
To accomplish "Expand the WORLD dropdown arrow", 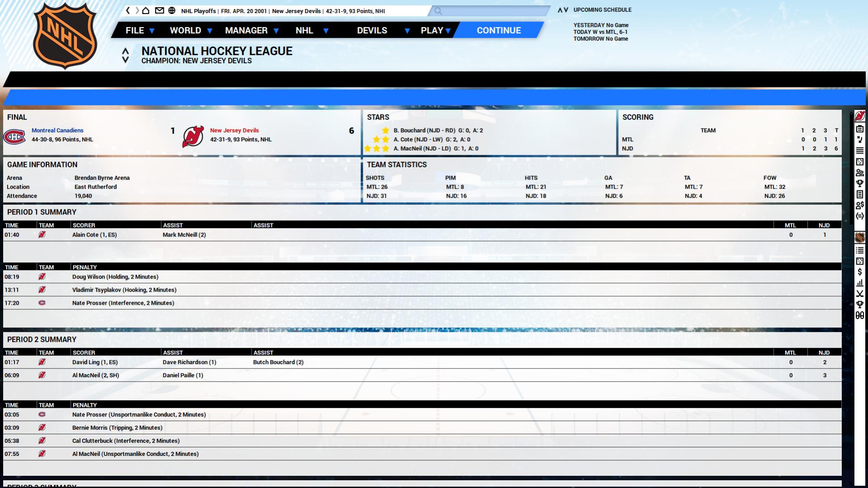I will 209,31.
